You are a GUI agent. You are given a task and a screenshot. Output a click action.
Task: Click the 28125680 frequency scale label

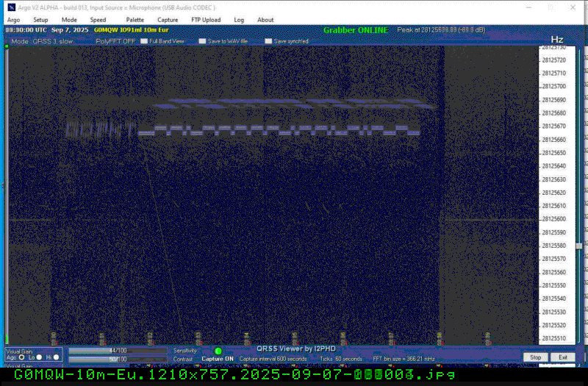pos(554,113)
